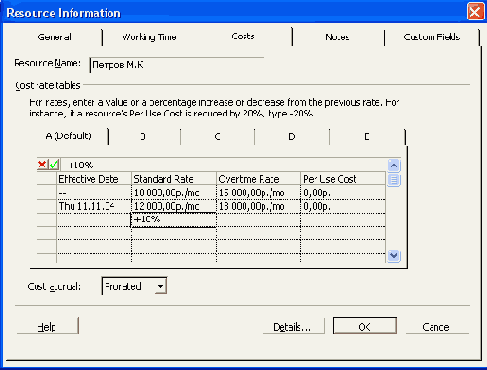
Task: Click the Cancel button
Action: pyautogui.click(x=437, y=326)
